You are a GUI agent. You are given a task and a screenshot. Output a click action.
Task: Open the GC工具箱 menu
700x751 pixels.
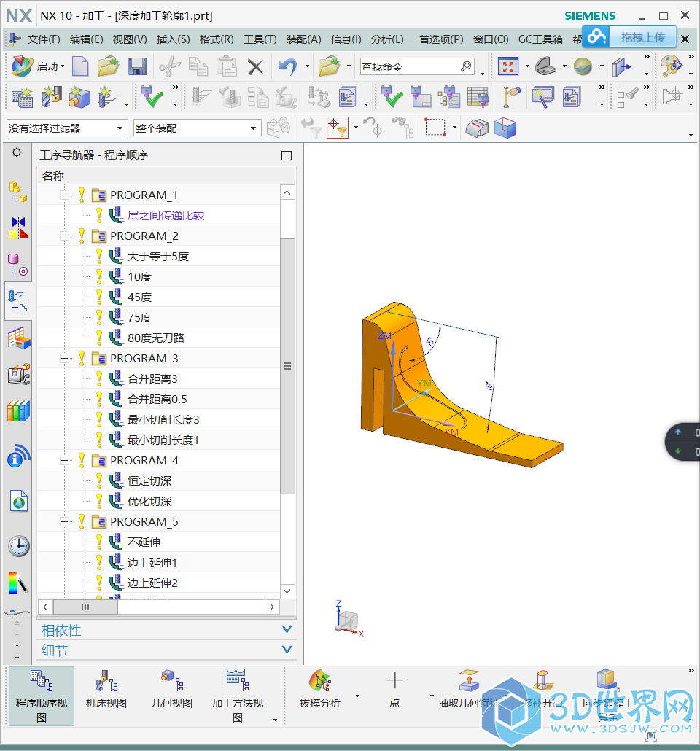(540, 39)
